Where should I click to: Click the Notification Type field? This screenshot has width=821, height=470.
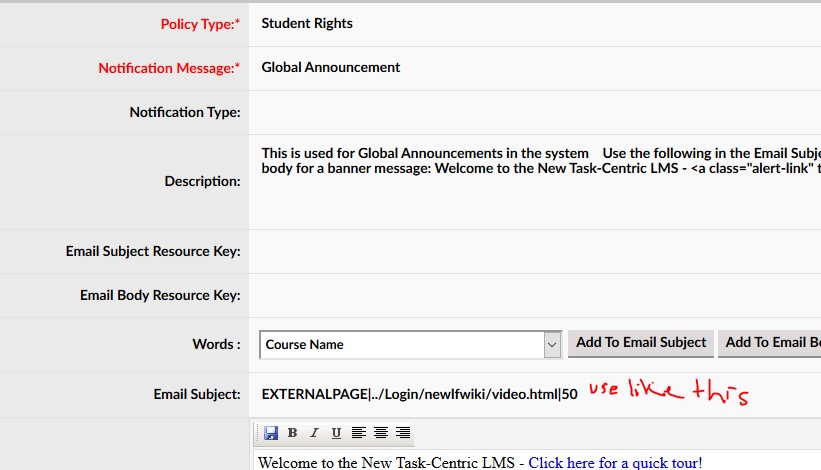pos(535,112)
